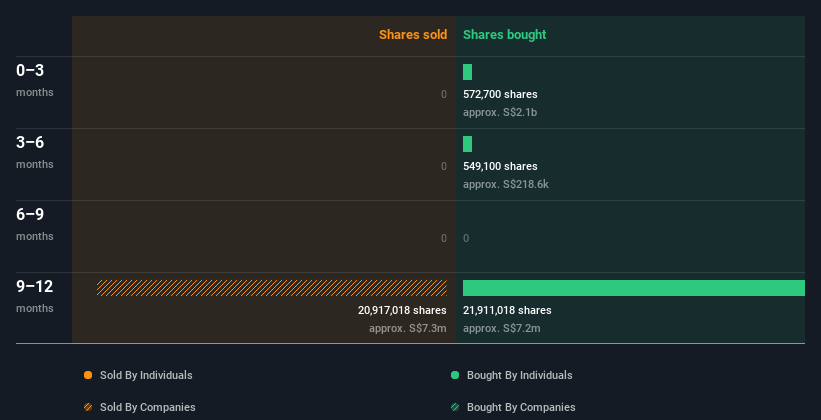Click the 20,917,018 shares sold value
The image size is (821, 420).
tap(402, 311)
